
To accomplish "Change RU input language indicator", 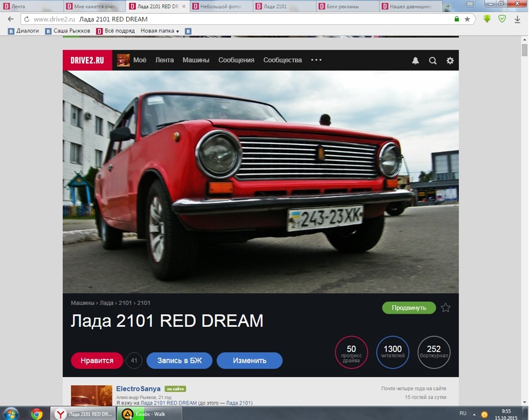I will coord(463,413).
